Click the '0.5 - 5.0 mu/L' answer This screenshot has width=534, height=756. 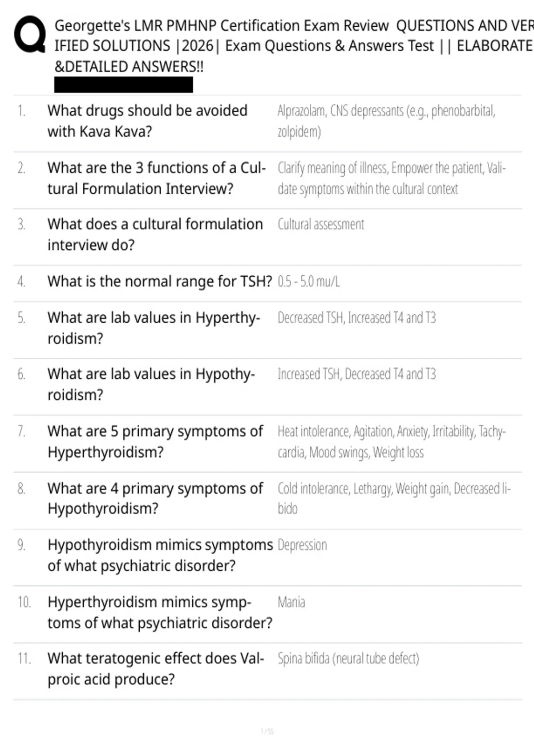pyautogui.click(x=309, y=281)
